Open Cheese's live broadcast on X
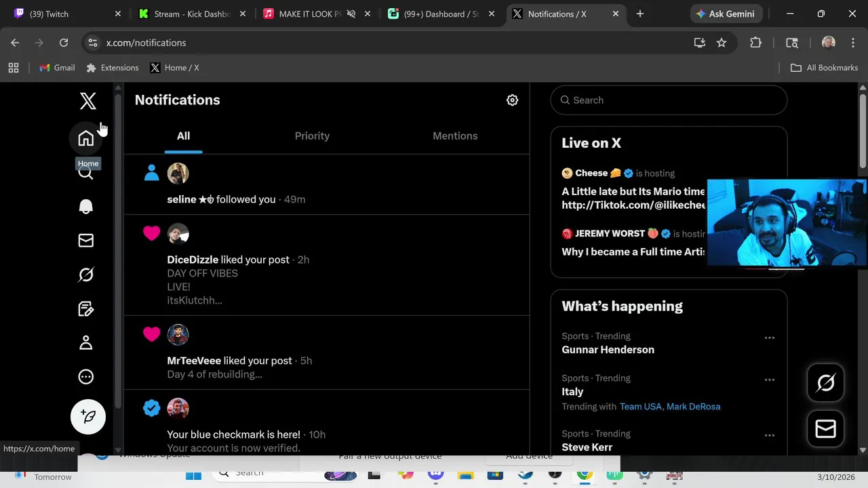The height and width of the screenshot is (488, 868). coord(633,189)
